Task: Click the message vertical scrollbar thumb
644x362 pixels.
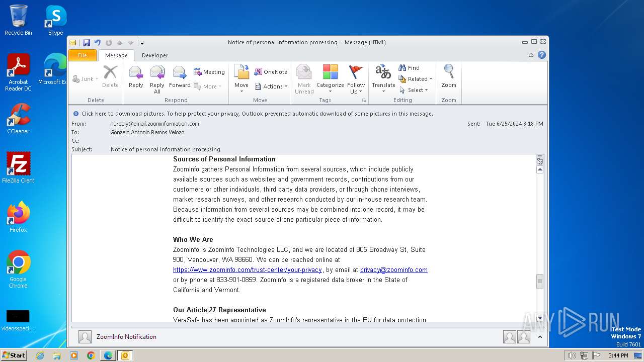Action: point(540,281)
